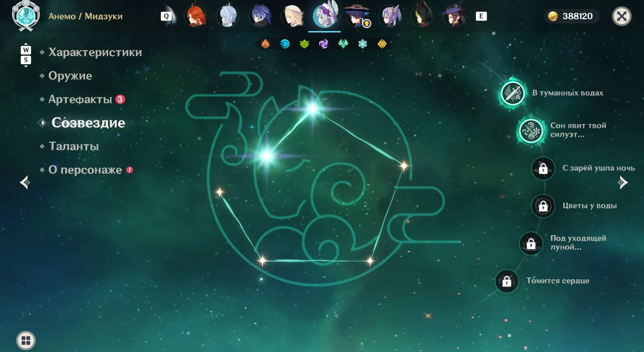Screen dimensions: 644x352
Task: Open the Артефакты tab
Action: tap(80, 99)
